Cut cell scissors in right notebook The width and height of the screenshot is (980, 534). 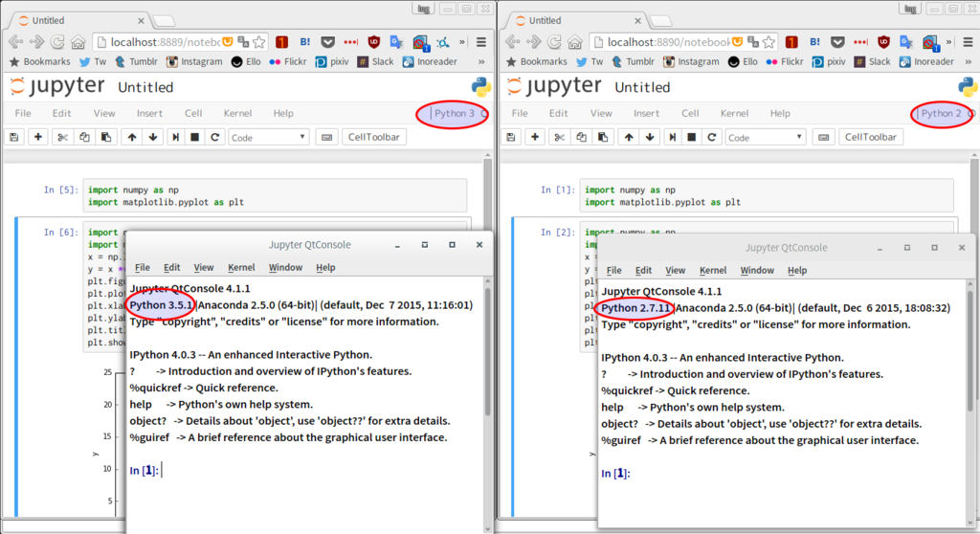pyautogui.click(x=559, y=137)
